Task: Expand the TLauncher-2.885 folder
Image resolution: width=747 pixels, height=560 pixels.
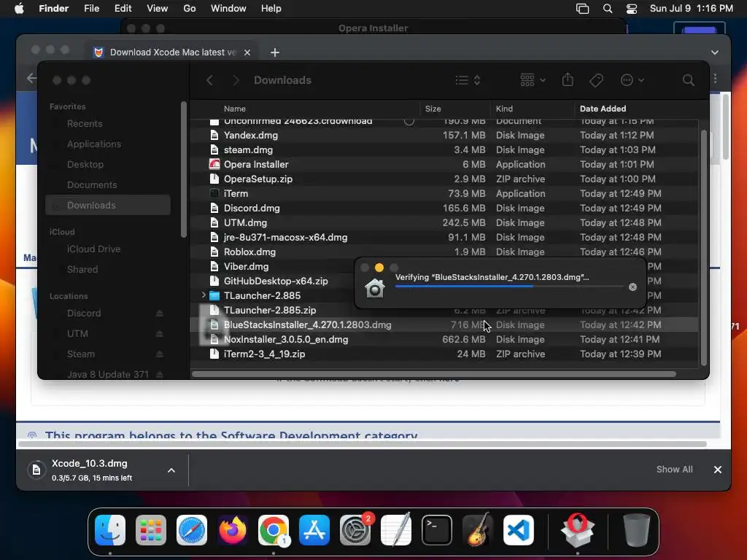Action: pos(204,295)
